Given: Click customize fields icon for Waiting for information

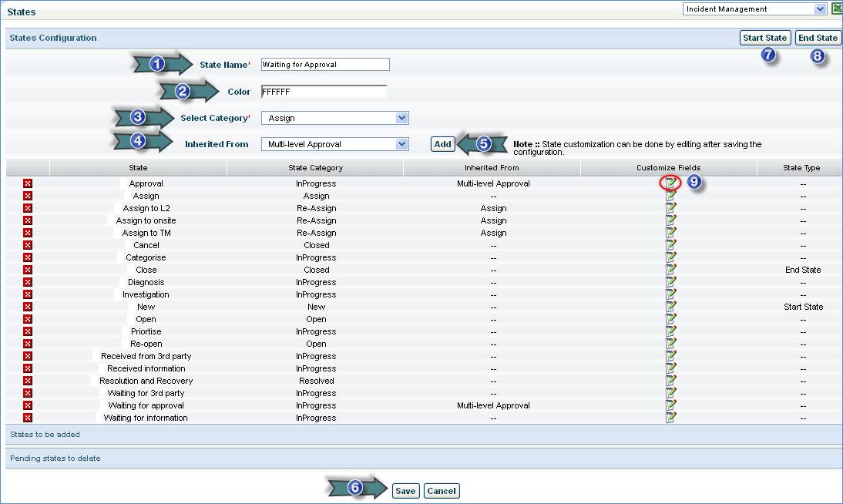Looking at the screenshot, I should click(670, 418).
